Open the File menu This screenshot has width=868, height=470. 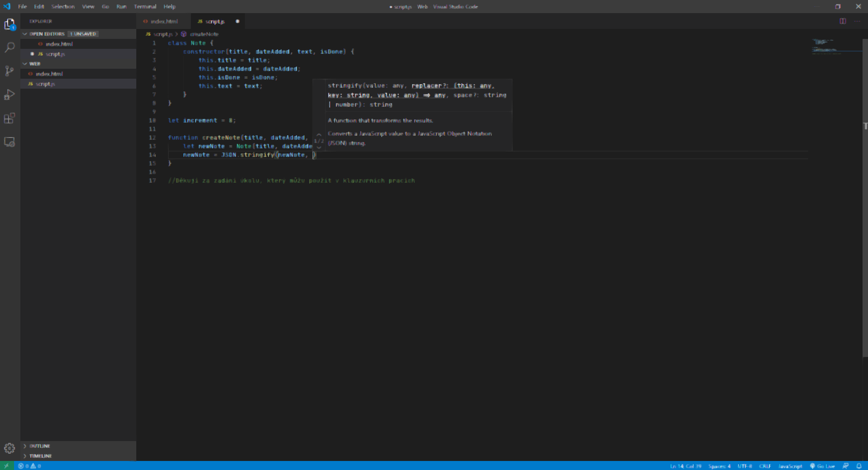coord(22,6)
